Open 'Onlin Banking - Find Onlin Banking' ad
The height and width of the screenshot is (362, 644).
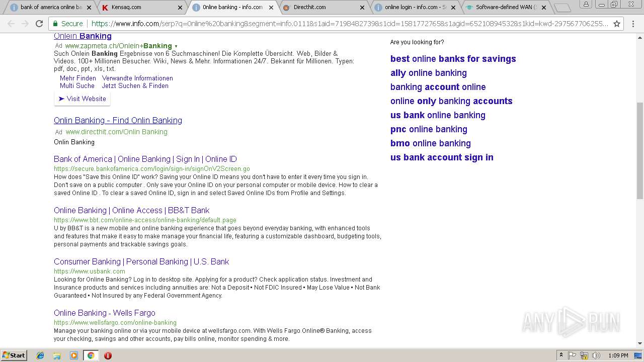(118, 121)
